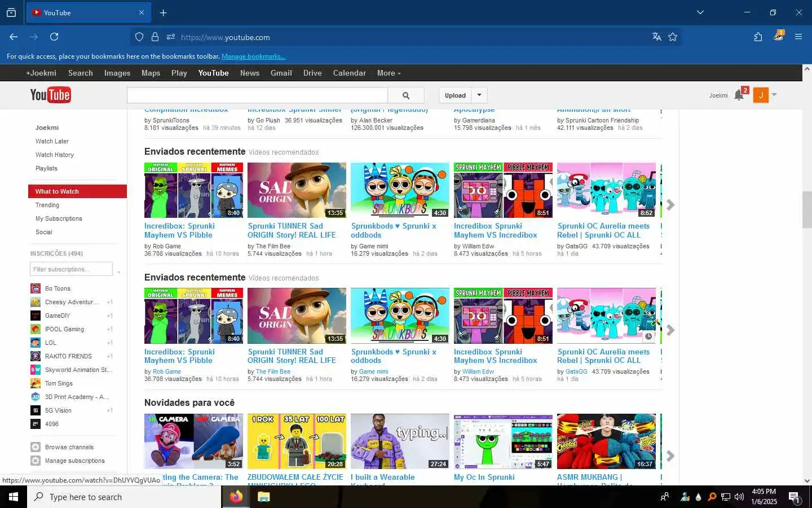Click the Filter subscriptions input field
Screen dimensions: 812x508
click(x=71, y=269)
